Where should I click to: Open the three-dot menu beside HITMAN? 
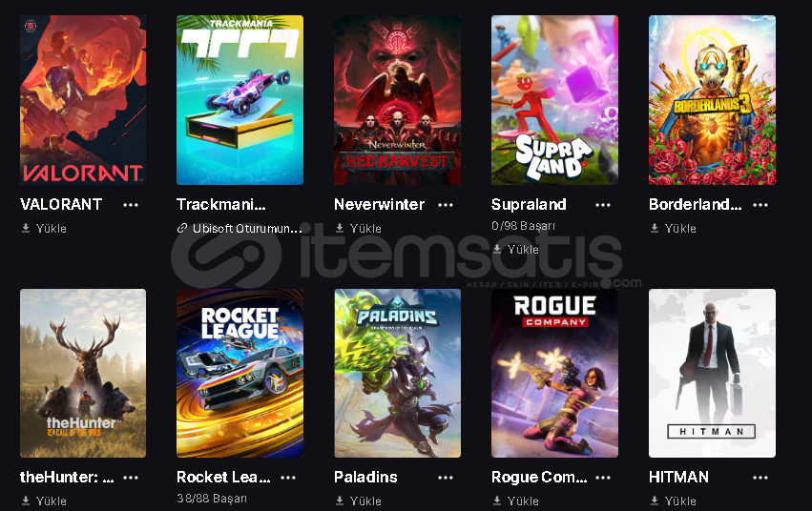pyautogui.click(x=760, y=478)
